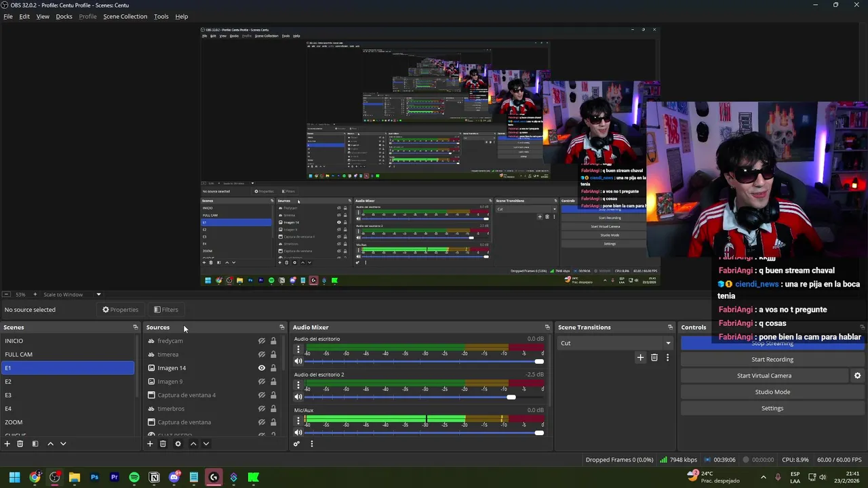The width and height of the screenshot is (868, 488).
Task: Open the Docks menu
Action: point(64,16)
